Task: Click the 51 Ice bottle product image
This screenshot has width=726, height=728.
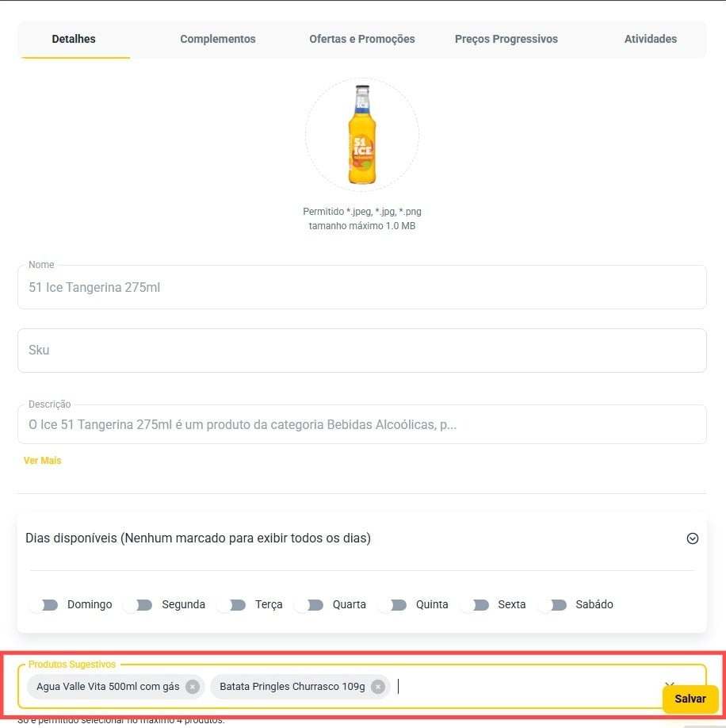Action: pyautogui.click(x=362, y=135)
